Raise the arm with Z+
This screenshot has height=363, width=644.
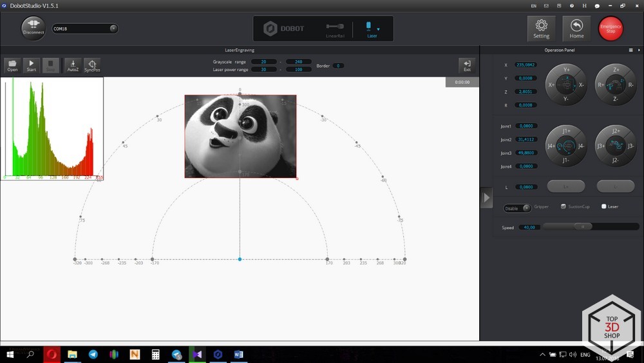tap(616, 70)
